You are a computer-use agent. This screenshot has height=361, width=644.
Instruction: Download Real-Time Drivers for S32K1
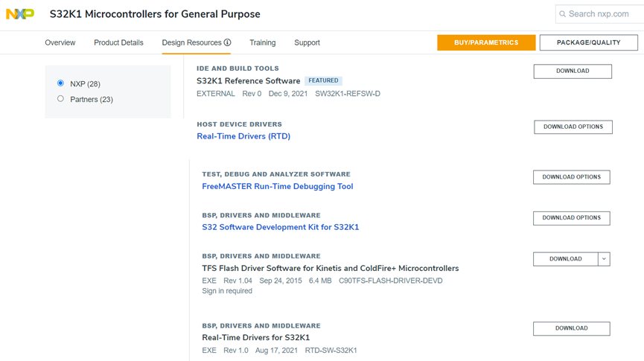tap(571, 328)
